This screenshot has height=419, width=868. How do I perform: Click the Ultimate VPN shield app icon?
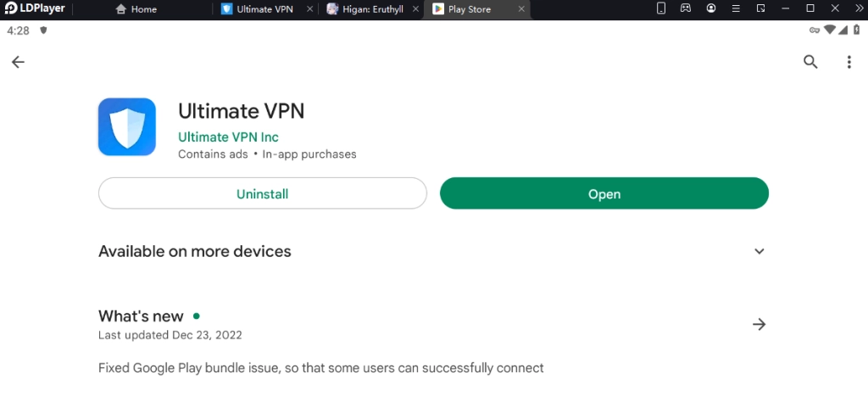pyautogui.click(x=127, y=127)
